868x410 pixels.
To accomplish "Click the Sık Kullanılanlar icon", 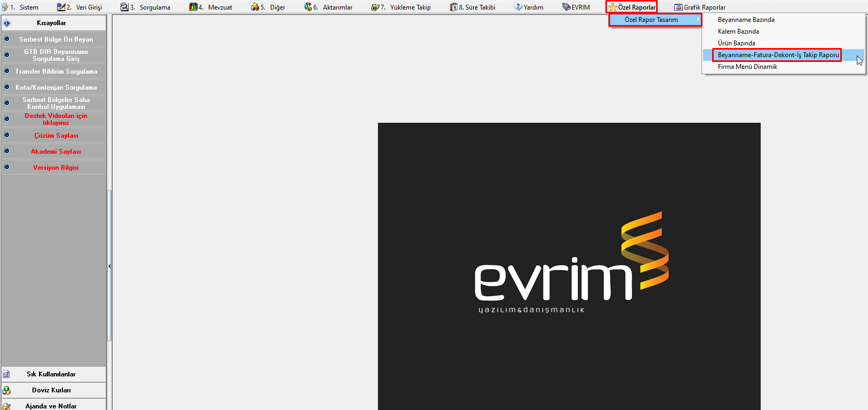I will tap(6, 374).
